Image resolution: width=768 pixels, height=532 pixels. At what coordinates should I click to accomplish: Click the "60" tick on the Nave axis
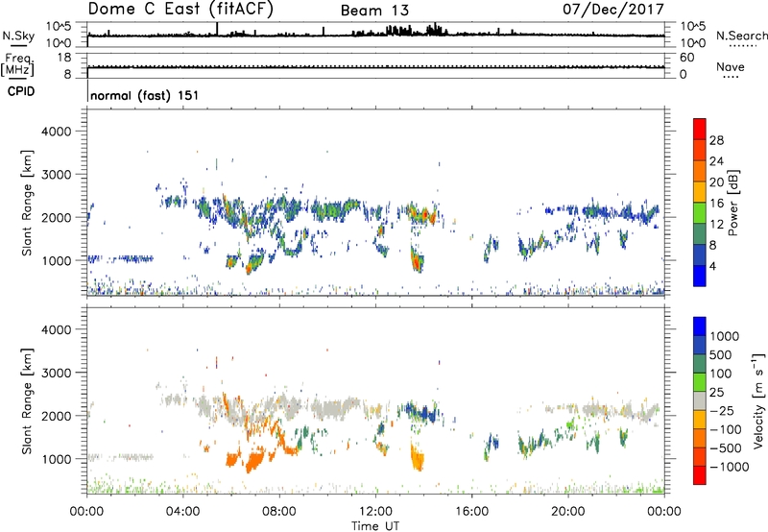(686, 58)
